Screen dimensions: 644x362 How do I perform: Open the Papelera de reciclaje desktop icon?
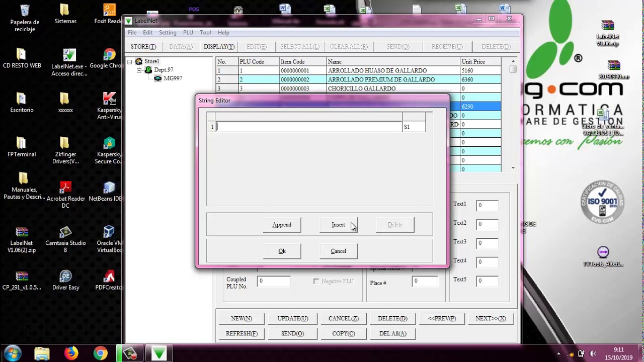pyautogui.click(x=25, y=18)
